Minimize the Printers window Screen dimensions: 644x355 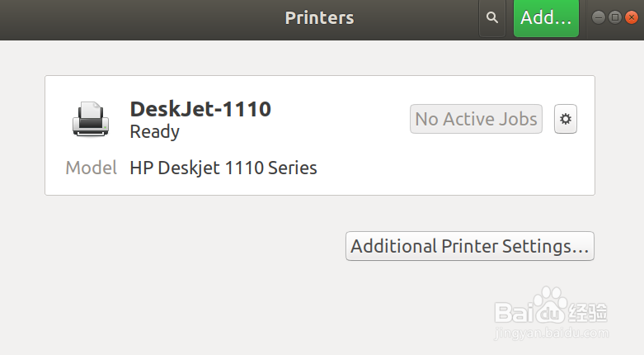(x=599, y=17)
